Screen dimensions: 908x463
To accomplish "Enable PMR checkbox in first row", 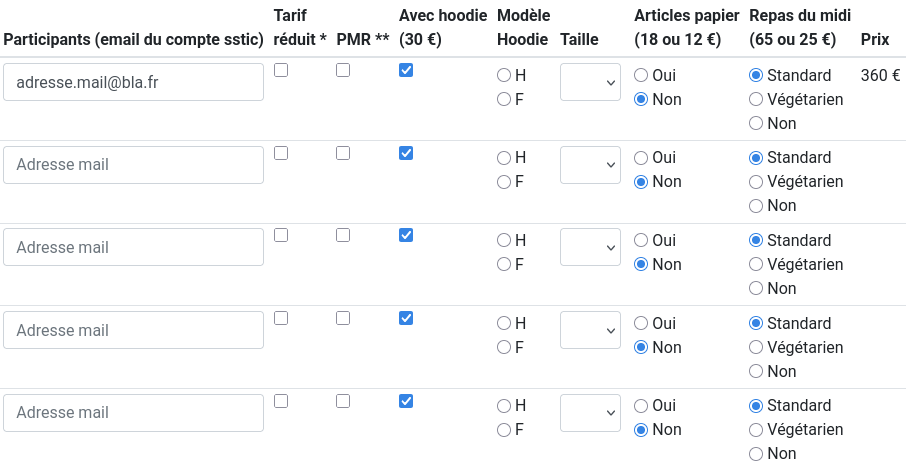I will pyautogui.click(x=343, y=71).
